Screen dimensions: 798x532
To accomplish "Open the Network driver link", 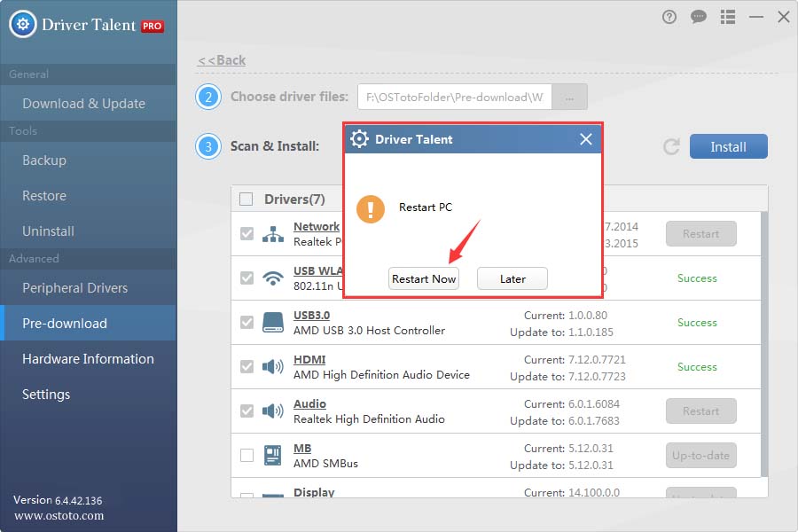I will pos(317,227).
